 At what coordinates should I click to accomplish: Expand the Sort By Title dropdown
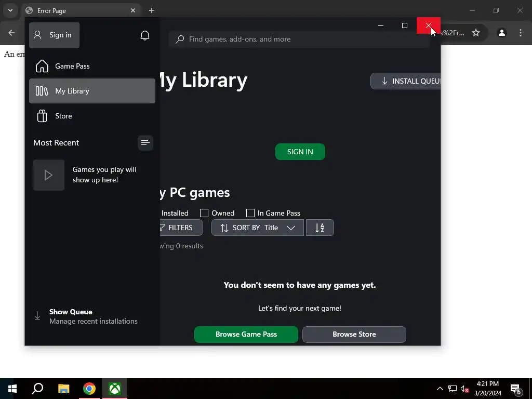258,228
